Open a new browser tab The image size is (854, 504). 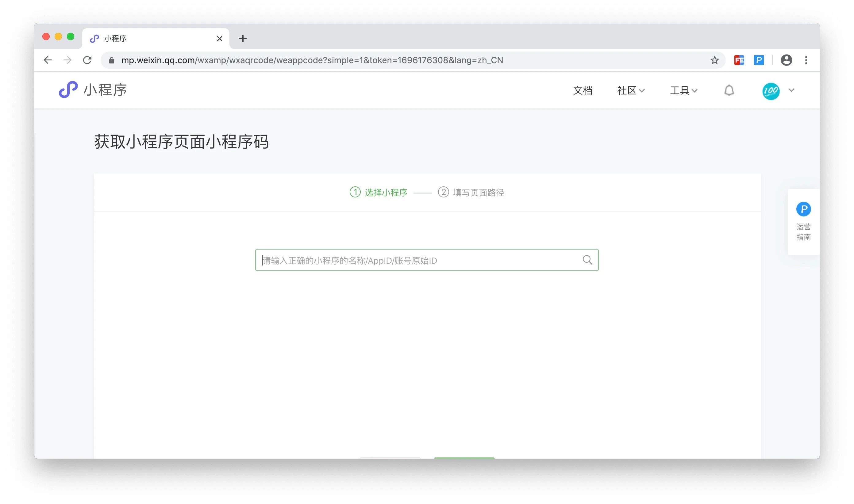pos(243,39)
